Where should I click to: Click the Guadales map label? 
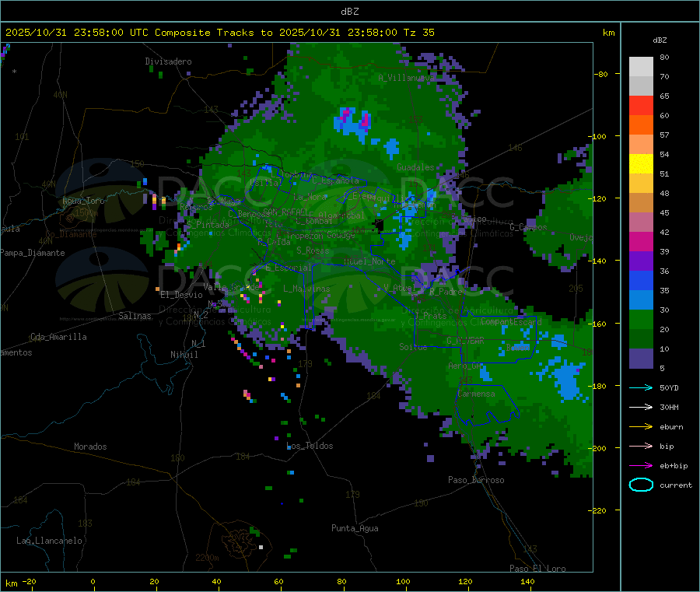(x=415, y=167)
